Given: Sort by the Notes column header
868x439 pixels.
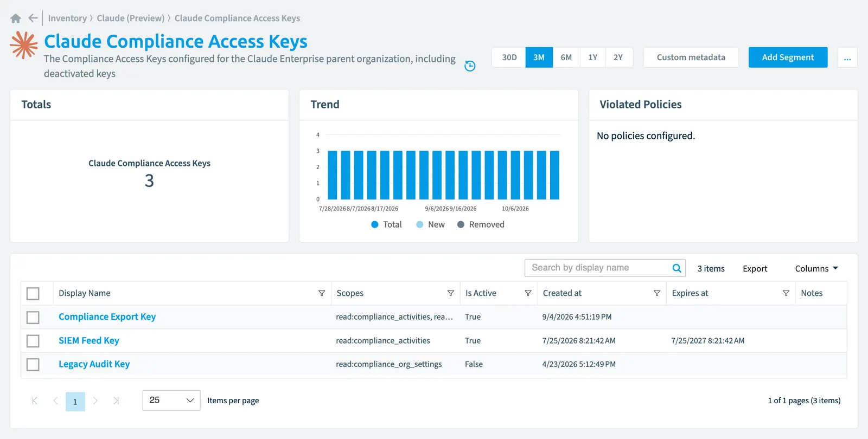Looking at the screenshot, I should pyautogui.click(x=812, y=293).
